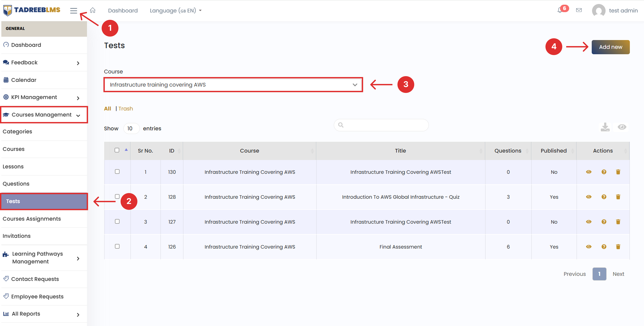Expand the Feedback sidebar menu
Image resolution: width=644 pixels, height=326 pixels.
coord(44,62)
